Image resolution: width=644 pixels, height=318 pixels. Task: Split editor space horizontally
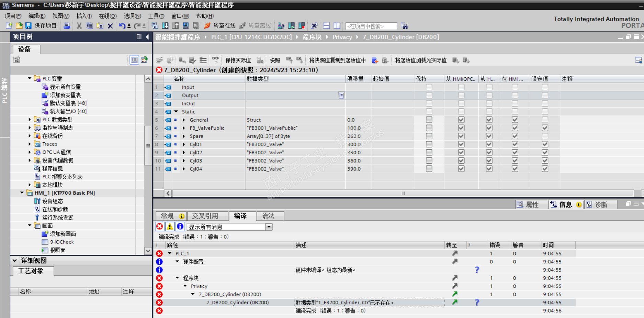pos(327,26)
